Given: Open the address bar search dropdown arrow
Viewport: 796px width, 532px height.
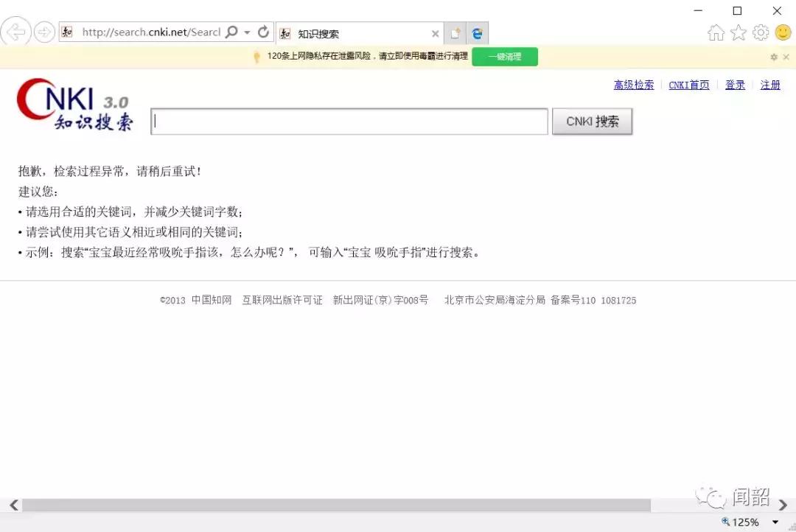Looking at the screenshot, I should pyautogui.click(x=247, y=32).
